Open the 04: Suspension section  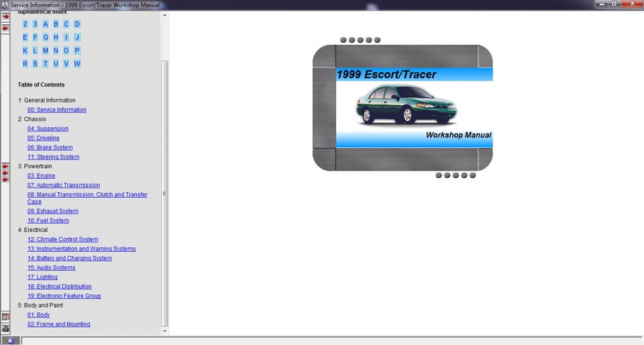48,129
